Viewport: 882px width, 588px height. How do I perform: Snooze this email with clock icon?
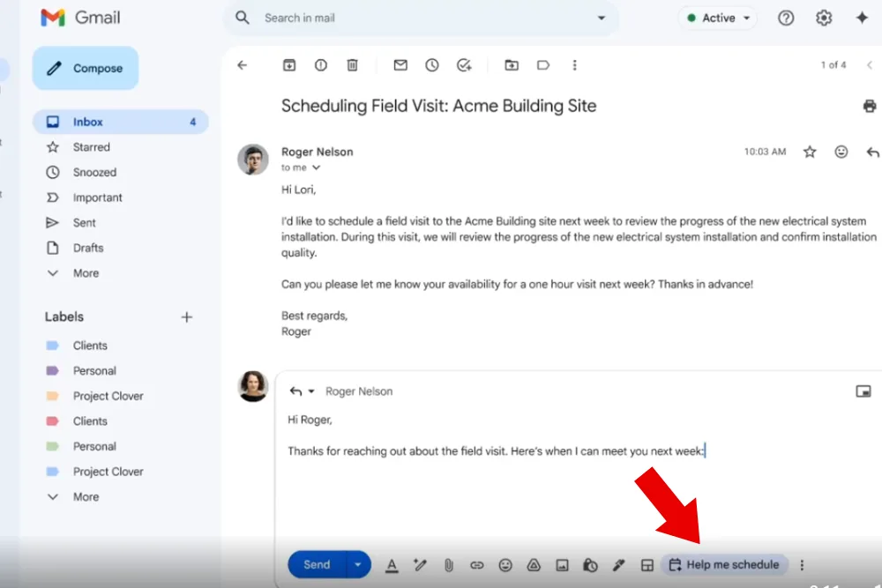(x=431, y=65)
